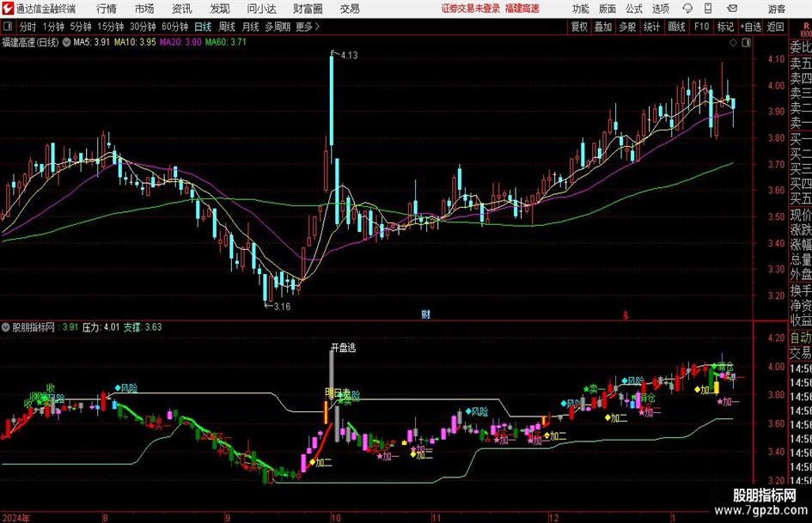Click the MA60: 3.71 indicator value
Image resolution: width=812 pixels, height=523 pixels.
click(x=226, y=42)
